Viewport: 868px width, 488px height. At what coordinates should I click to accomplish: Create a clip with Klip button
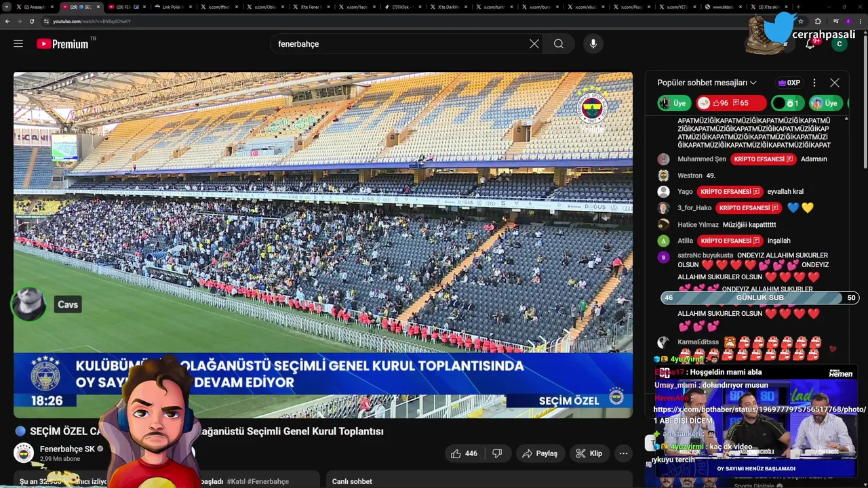click(589, 453)
